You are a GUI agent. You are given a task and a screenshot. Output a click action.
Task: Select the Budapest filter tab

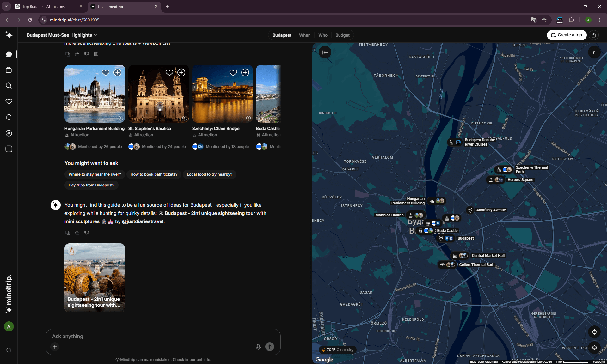click(282, 35)
